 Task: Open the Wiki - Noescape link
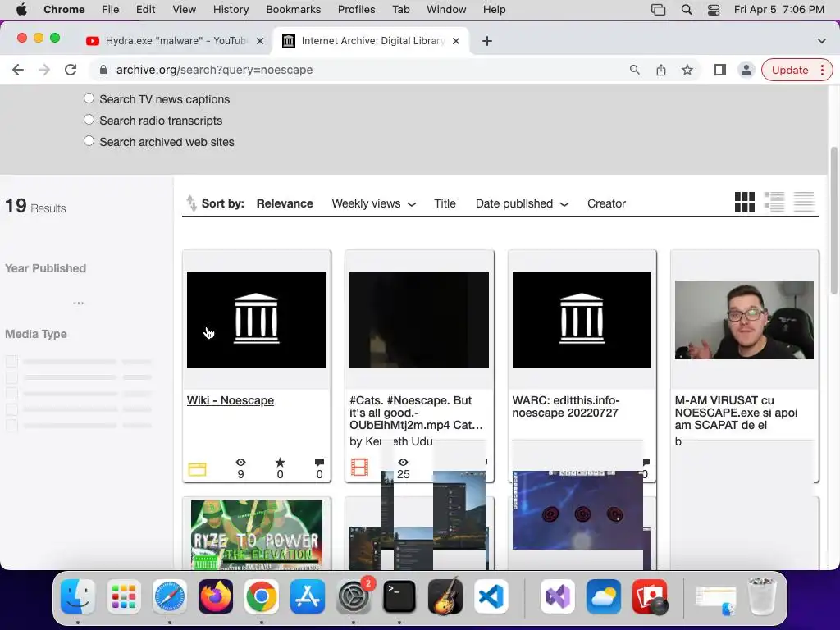pos(231,400)
